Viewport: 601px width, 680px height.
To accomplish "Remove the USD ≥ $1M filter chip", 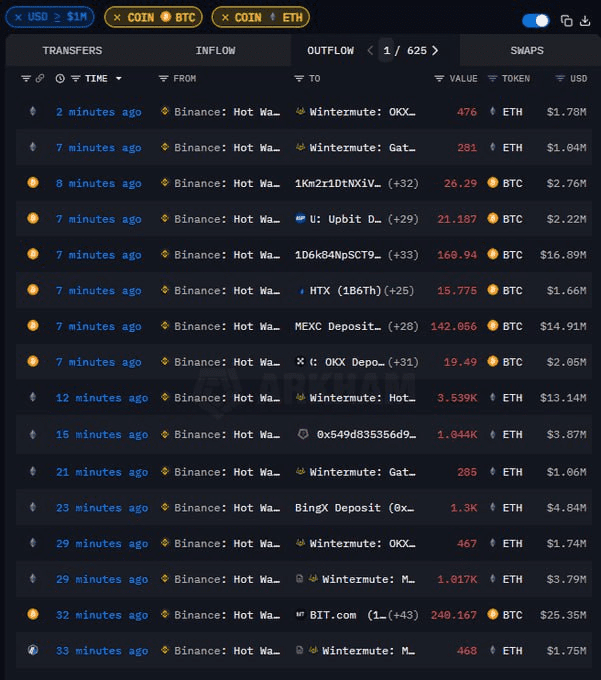I will 18,17.
